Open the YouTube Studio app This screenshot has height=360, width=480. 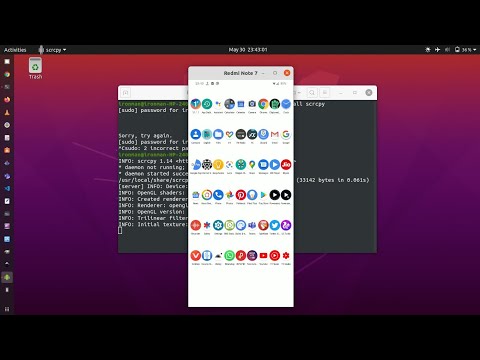(x=286, y=256)
